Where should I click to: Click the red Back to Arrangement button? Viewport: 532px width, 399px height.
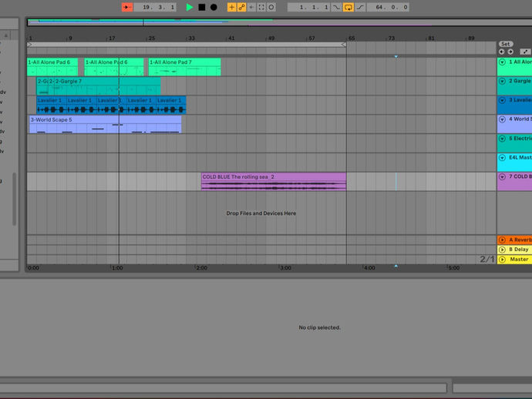127,7
